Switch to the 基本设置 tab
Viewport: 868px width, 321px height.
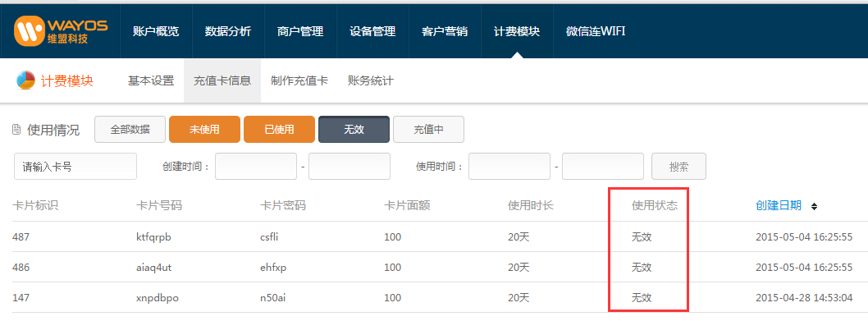[151, 81]
